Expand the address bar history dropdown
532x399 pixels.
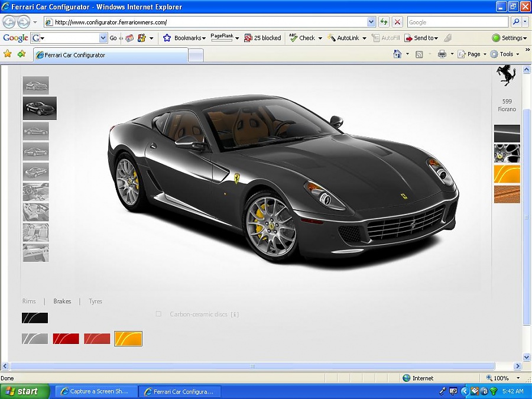coord(371,22)
